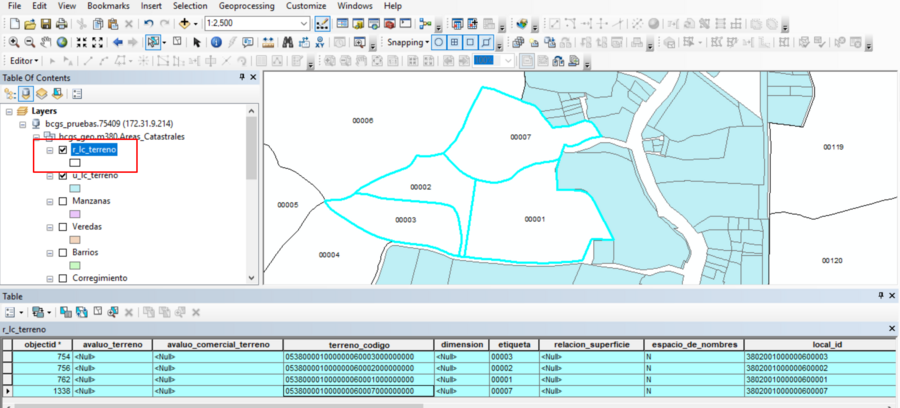The height and width of the screenshot is (408, 900).
Task: Choose the Identify tool
Action: click(x=216, y=42)
